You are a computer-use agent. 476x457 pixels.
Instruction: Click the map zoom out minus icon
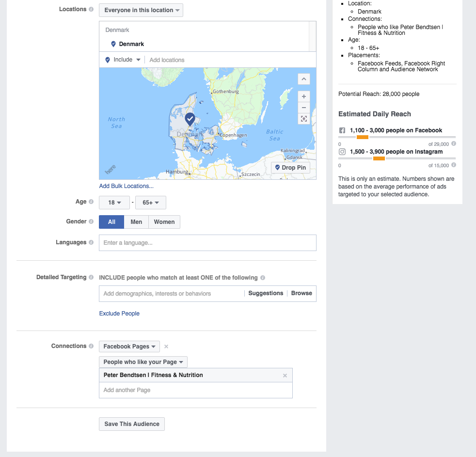(304, 108)
